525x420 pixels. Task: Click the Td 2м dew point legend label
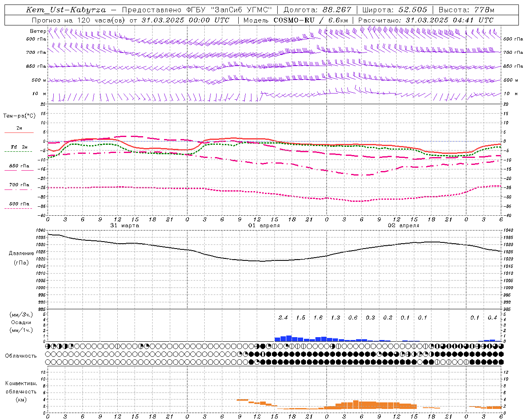19,147
